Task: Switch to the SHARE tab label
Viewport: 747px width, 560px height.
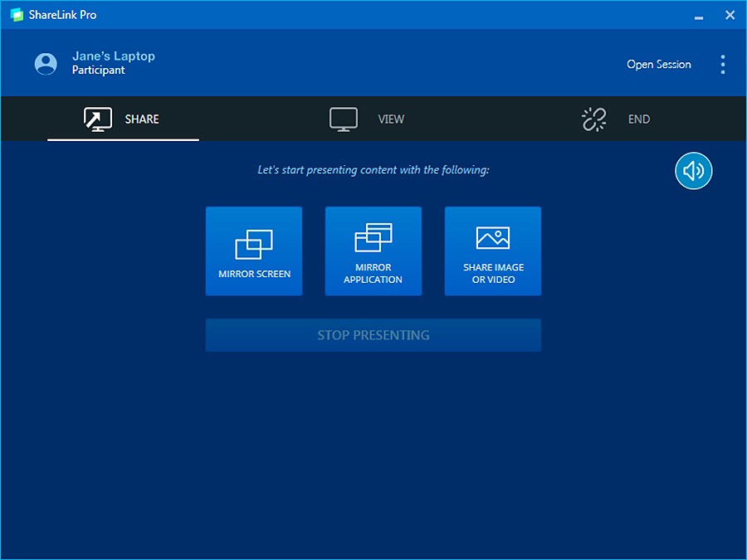Action: (142, 119)
